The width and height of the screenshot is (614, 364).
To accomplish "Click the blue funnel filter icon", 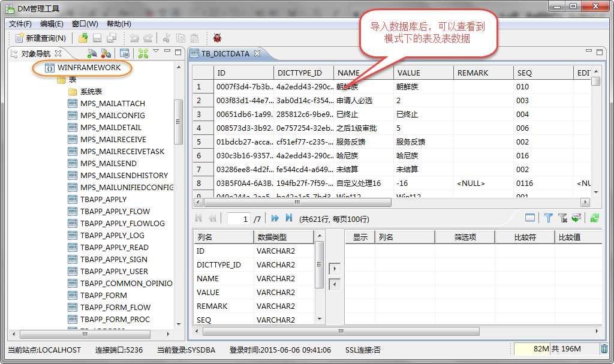I will [548, 218].
